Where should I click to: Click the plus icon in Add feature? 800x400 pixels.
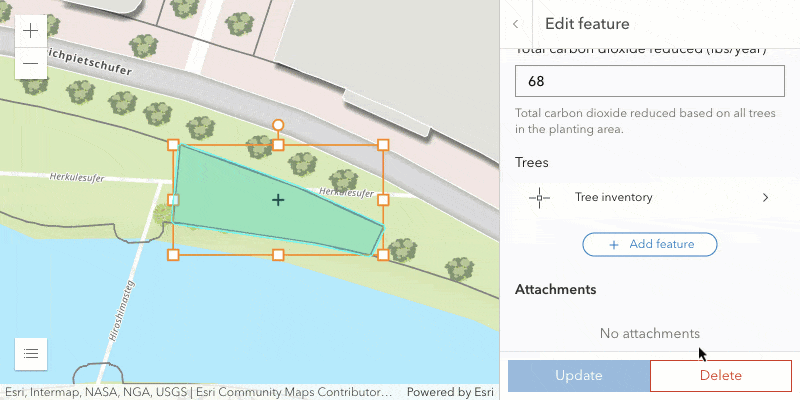pos(614,244)
